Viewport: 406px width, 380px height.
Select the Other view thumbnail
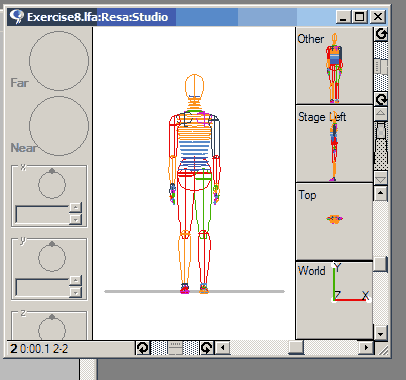(334, 66)
